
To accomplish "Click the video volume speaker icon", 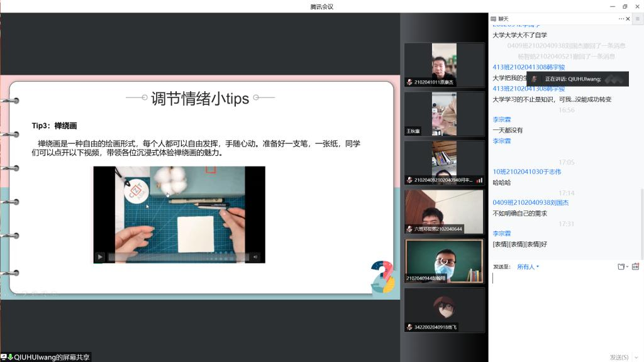I will point(255,256).
